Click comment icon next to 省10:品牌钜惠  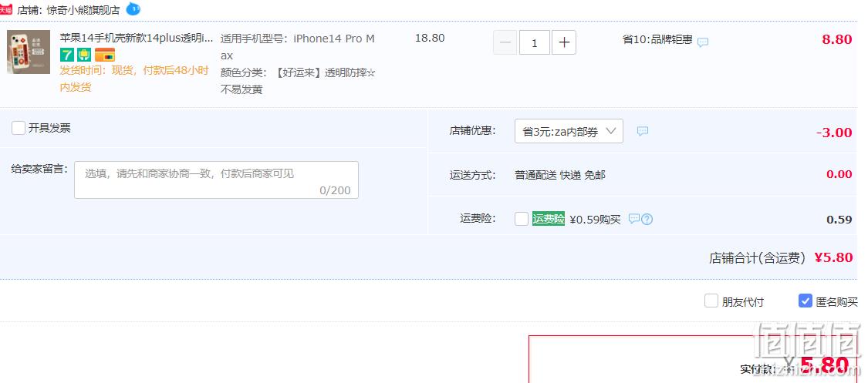point(703,42)
